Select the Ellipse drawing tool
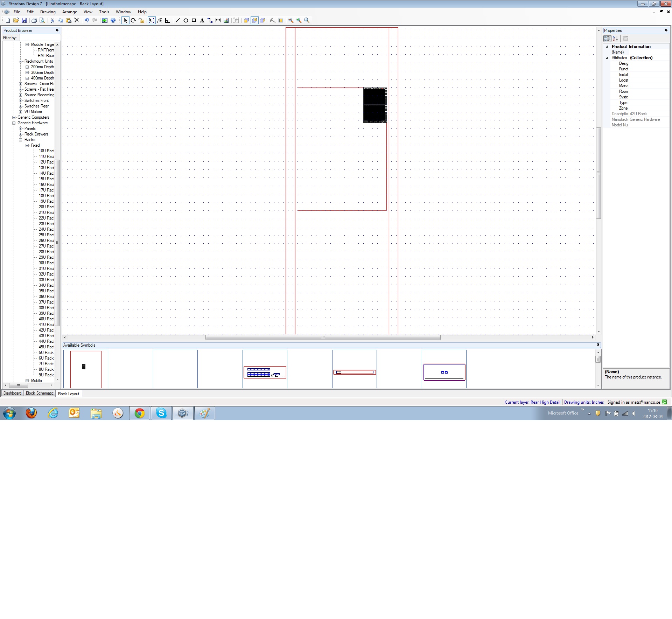Screen dimensions: 672x619 point(186,21)
